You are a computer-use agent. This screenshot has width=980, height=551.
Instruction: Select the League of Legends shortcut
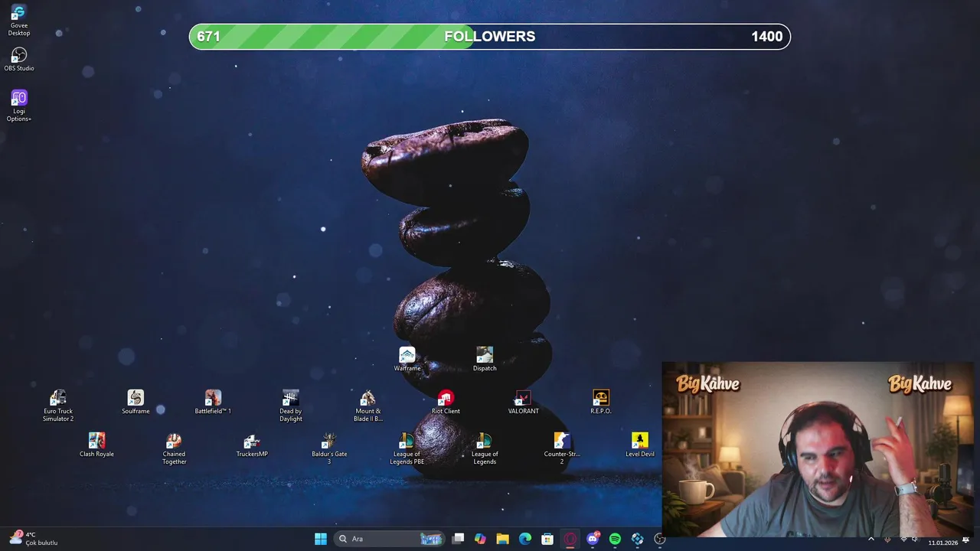click(x=485, y=448)
